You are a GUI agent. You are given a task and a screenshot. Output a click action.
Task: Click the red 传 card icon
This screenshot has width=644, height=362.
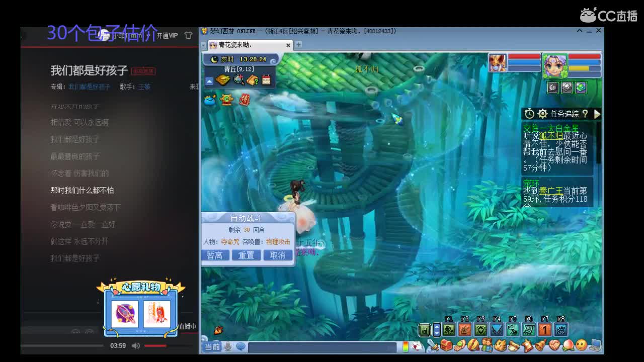coord(245,100)
